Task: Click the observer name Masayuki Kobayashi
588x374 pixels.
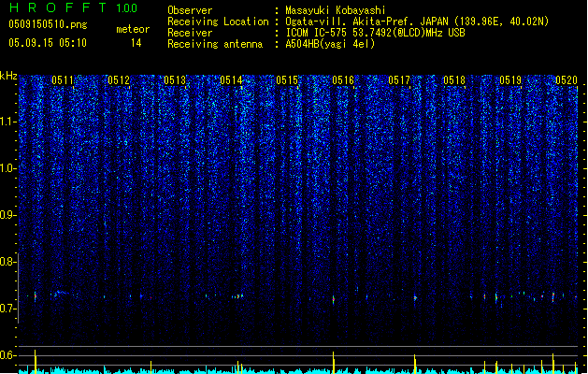Action: [x=336, y=10]
